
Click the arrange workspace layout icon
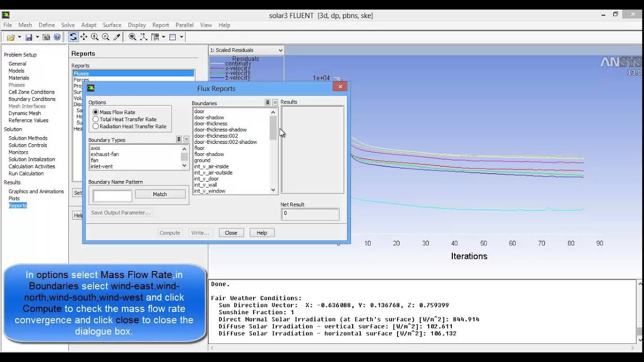[155, 37]
